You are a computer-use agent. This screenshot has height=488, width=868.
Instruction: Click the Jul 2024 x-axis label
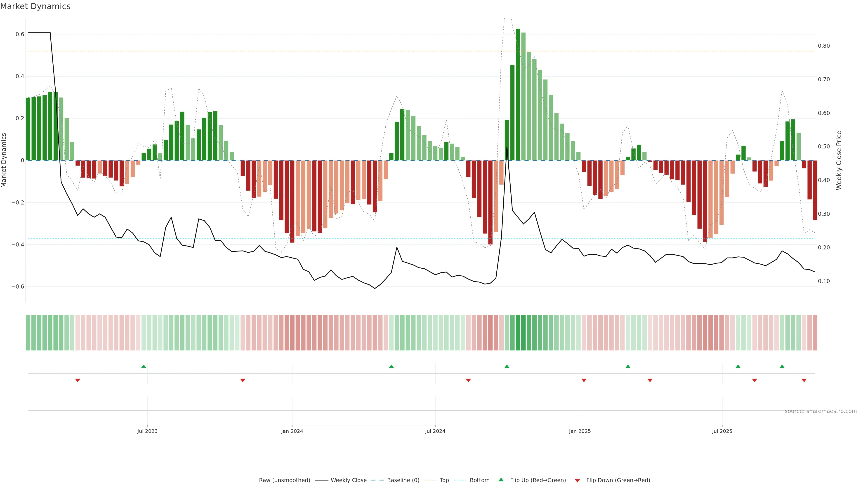435,431
